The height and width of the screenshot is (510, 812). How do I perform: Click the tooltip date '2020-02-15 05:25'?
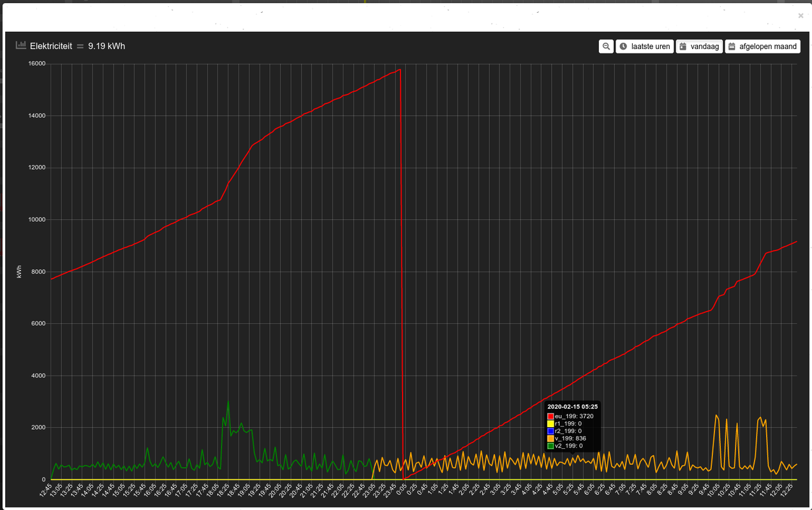click(x=573, y=407)
